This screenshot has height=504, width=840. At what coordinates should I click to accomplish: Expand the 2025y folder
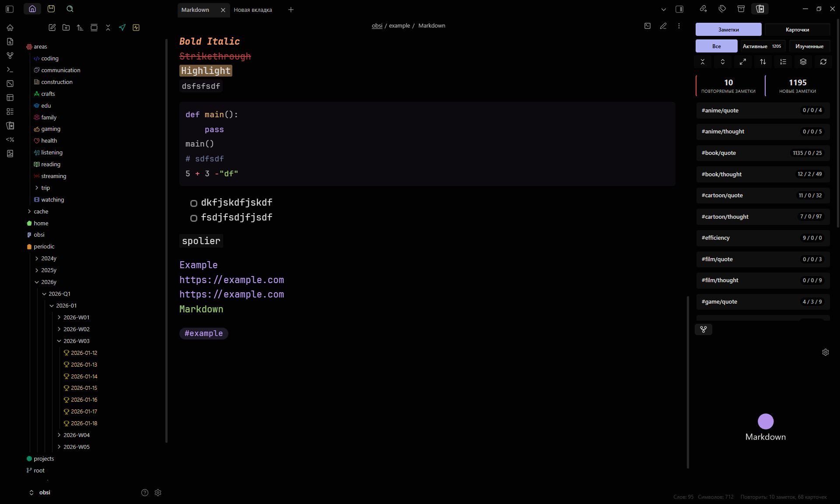[37, 270]
